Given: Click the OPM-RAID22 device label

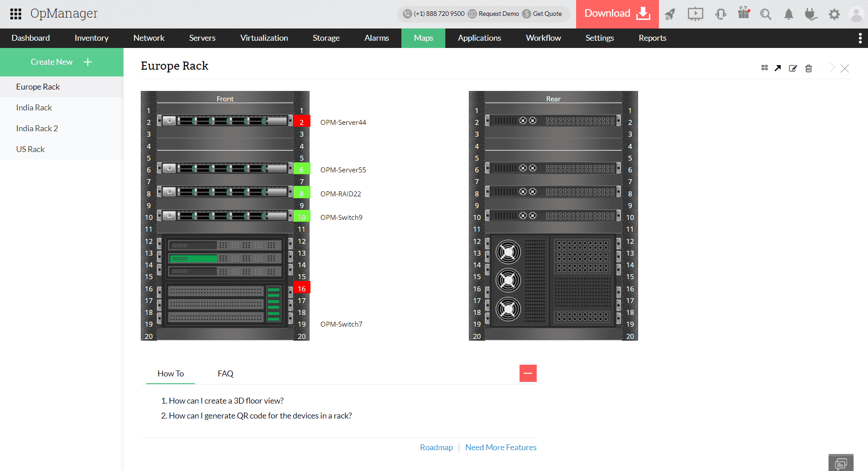Looking at the screenshot, I should point(341,194).
